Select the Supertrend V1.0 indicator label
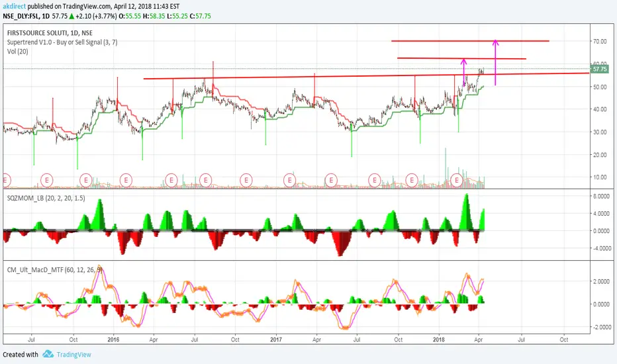The image size is (617, 364). pyautogui.click(x=62, y=42)
